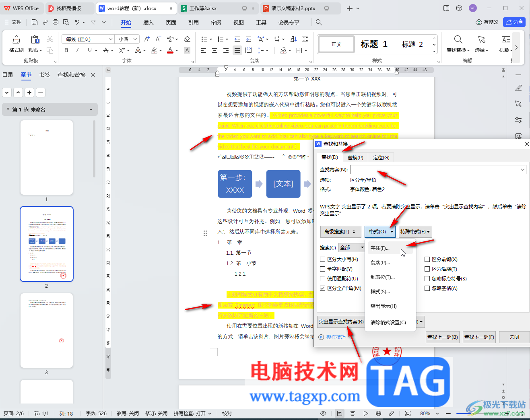This screenshot has width=530, height=420.
Task: Switch to the 定位(G) tab
Action: [x=381, y=157]
